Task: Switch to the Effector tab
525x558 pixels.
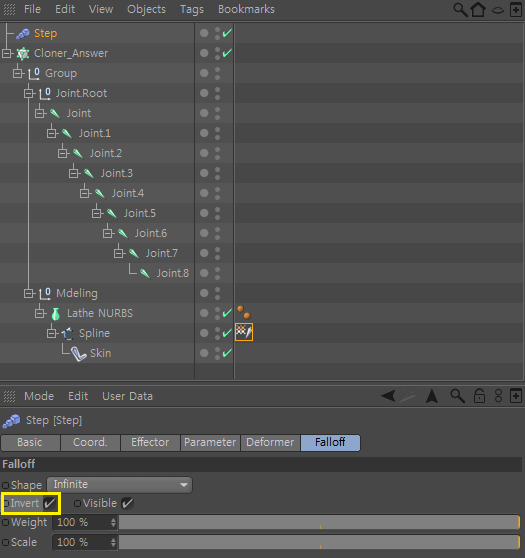Action: tap(150, 442)
